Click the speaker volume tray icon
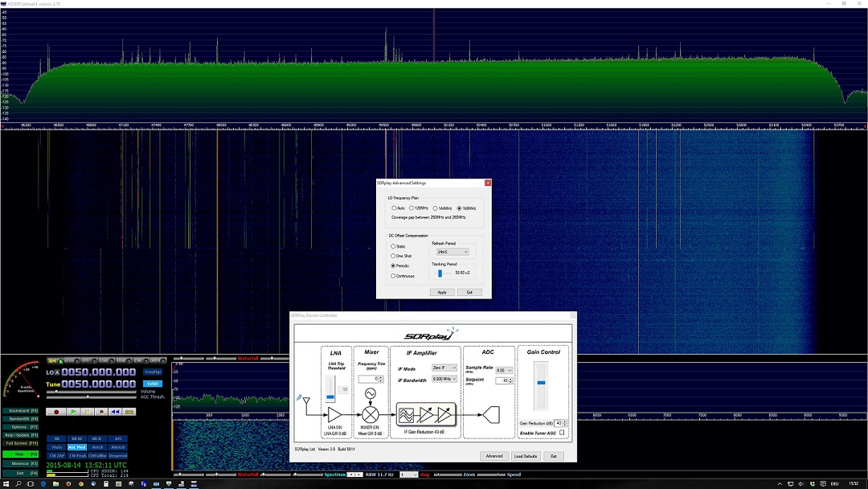 (x=801, y=483)
